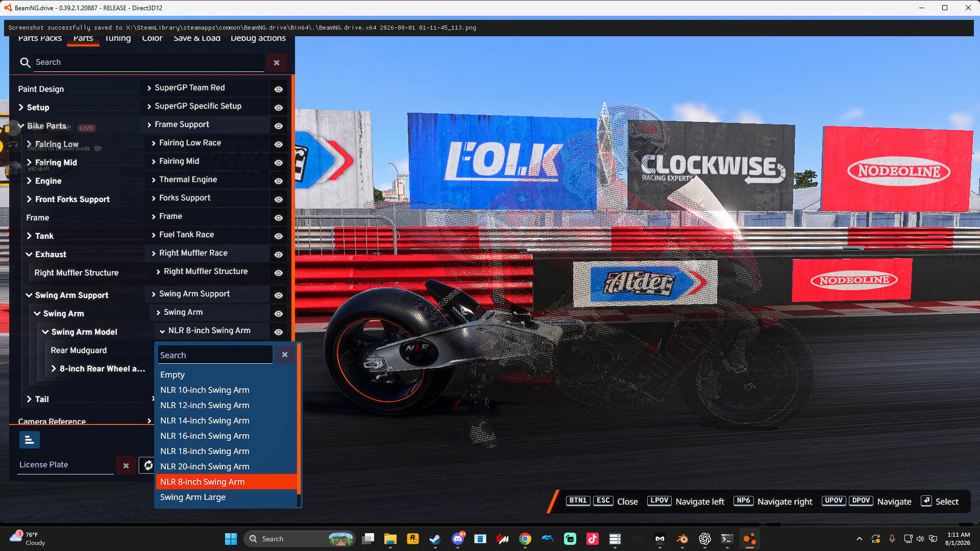This screenshot has height=551, width=980.
Task: Open Discord from the taskbar
Action: point(458,539)
